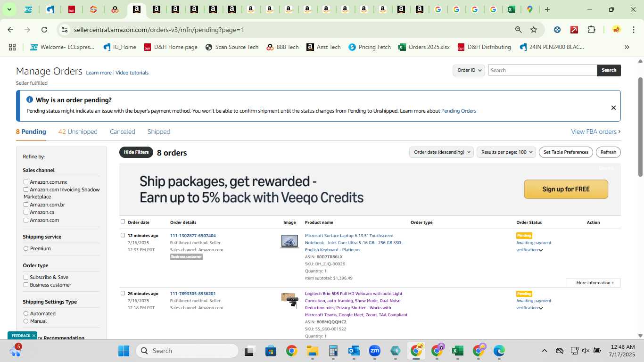This screenshot has height=362, width=644.
Task: Open the browser zoom magnifier icon
Action: point(519,30)
